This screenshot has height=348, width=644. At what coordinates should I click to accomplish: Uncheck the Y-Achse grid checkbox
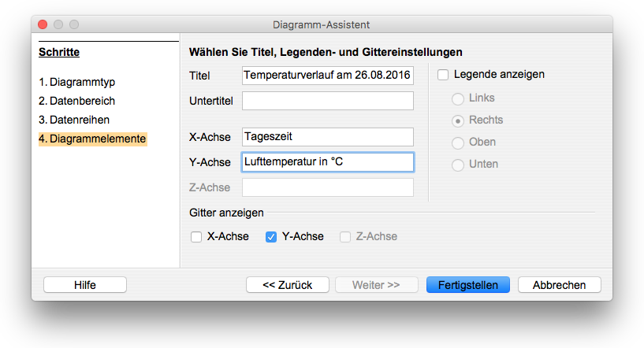coord(271,236)
